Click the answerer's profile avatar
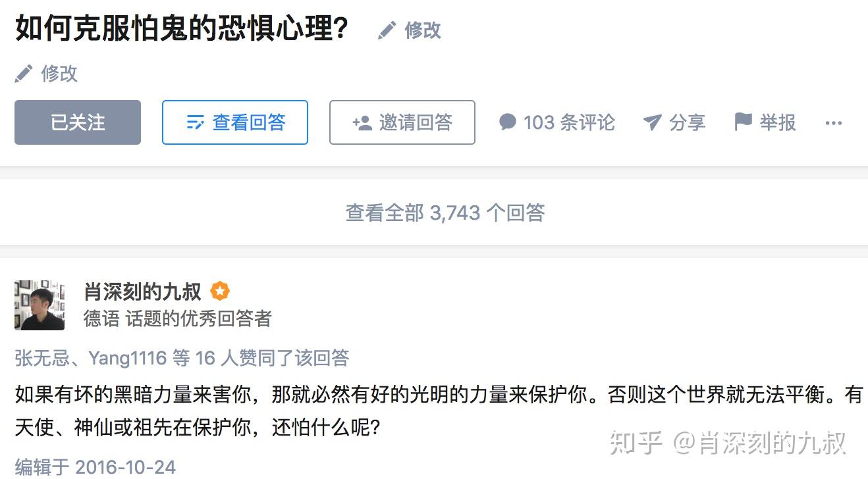This screenshot has height=479, width=868. point(40,304)
